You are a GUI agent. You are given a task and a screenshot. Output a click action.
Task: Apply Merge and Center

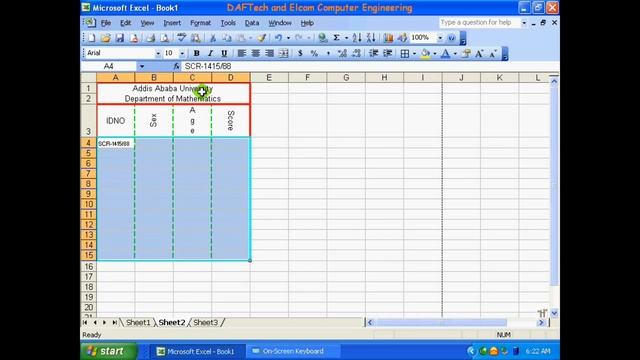pyautogui.click(x=283, y=53)
